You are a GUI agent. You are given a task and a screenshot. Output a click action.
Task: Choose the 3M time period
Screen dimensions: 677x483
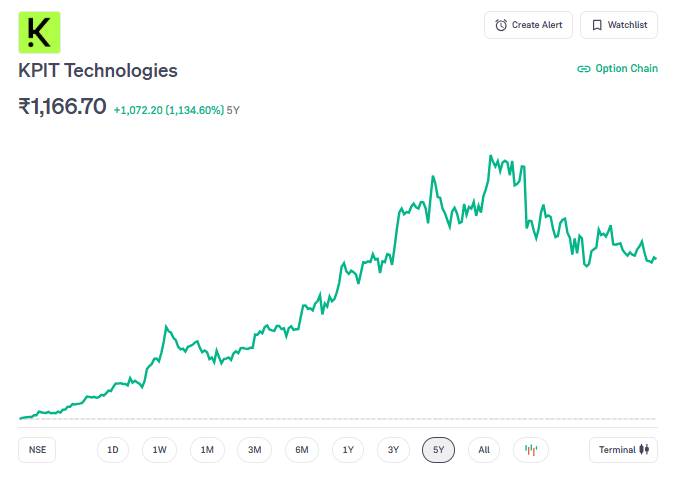click(x=255, y=450)
